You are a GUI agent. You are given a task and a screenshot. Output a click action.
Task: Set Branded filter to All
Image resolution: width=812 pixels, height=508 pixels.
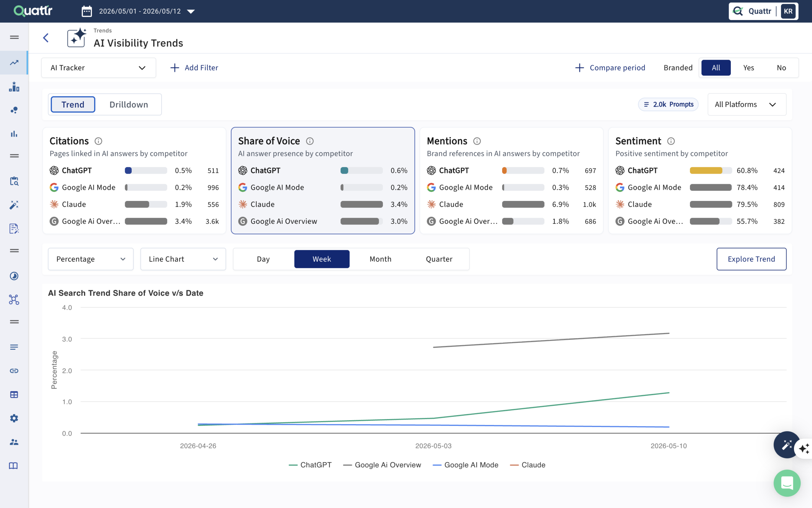point(716,68)
